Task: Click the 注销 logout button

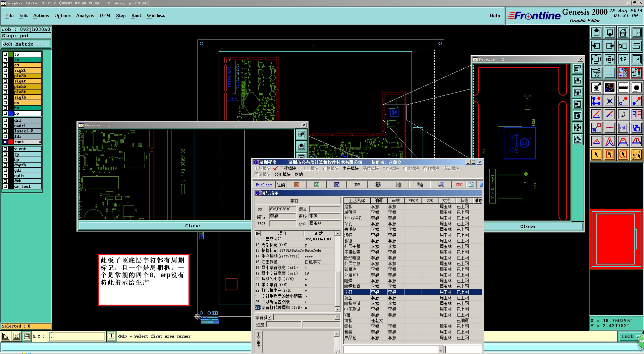Action: click(x=281, y=185)
